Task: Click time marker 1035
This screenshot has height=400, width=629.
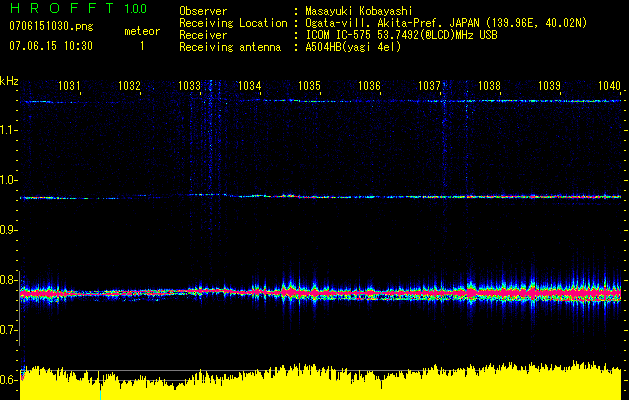Action: pos(309,86)
